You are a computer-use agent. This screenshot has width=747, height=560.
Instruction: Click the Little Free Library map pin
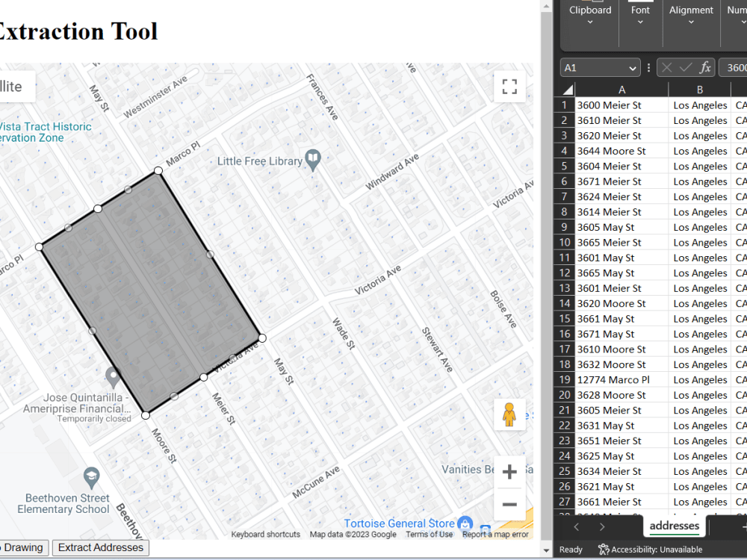[312, 160]
